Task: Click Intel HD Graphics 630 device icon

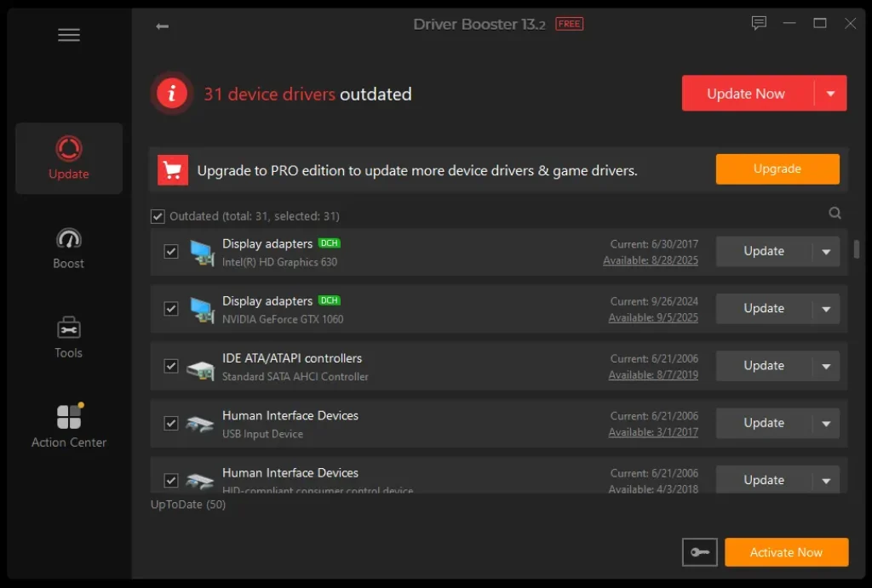Action: point(201,252)
